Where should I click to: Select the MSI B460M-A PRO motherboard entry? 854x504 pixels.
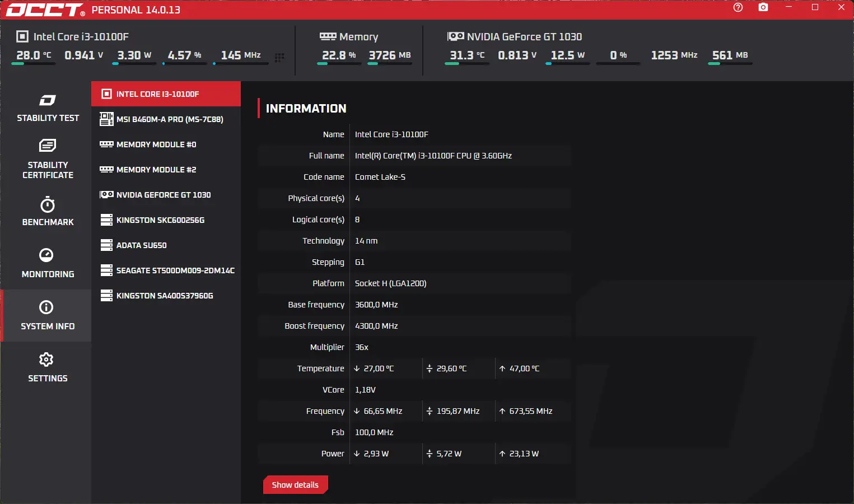pos(166,119)
